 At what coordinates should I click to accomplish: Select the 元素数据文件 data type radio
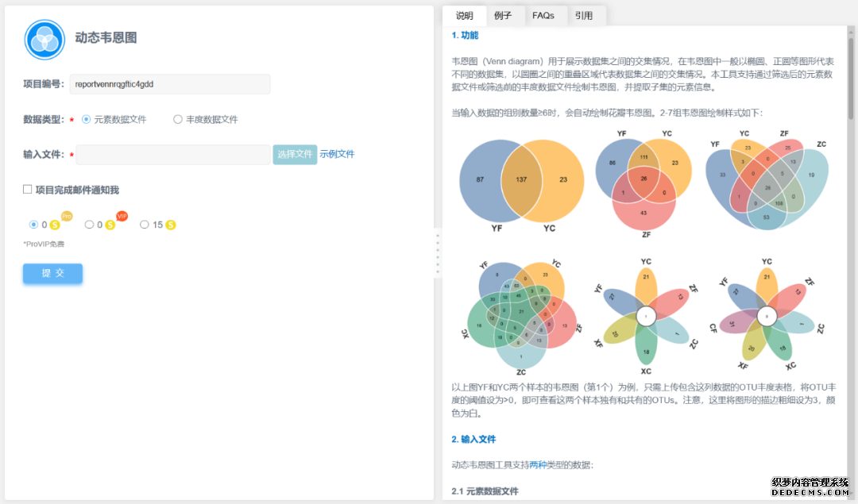pyautogui.click(x=87, y=120)
